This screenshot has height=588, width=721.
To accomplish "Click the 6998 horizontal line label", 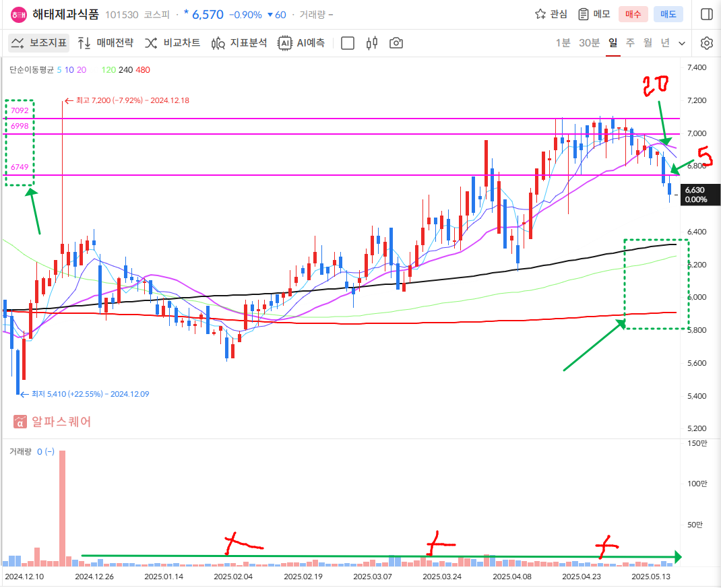I will (20, 126).
